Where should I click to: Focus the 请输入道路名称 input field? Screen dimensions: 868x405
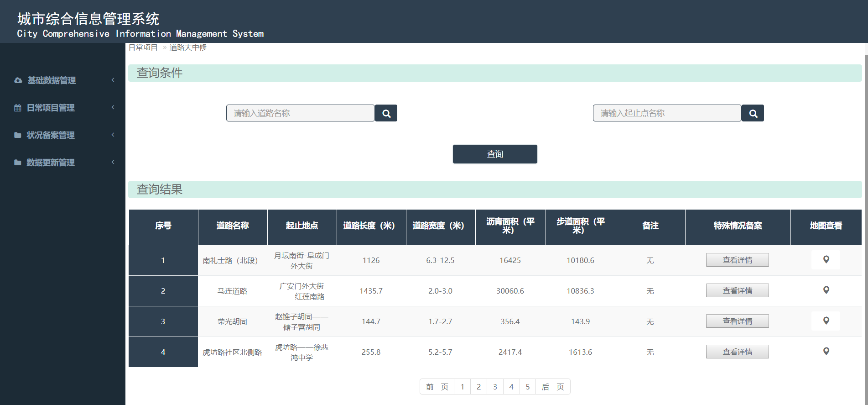click(x=300, y=113)
